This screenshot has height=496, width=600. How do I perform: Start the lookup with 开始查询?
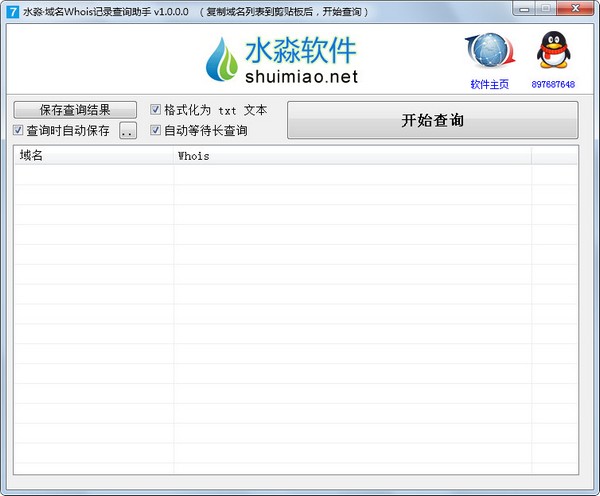432,120
